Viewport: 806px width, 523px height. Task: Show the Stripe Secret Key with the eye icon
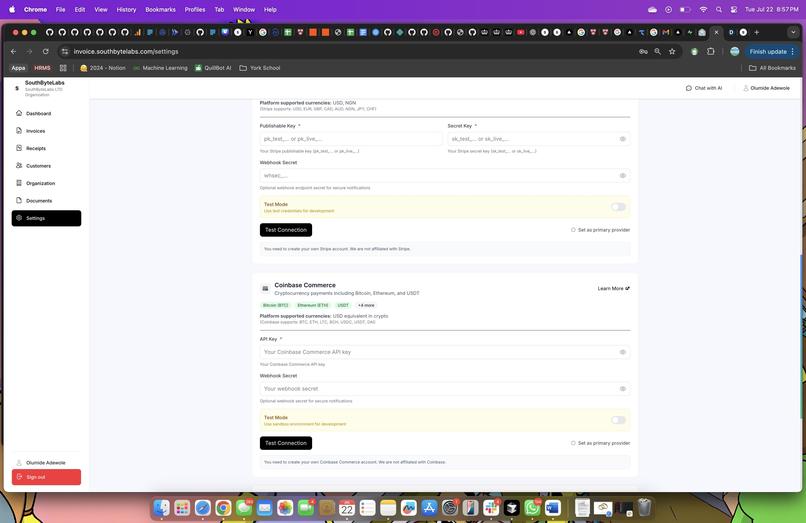click(622, 139)
